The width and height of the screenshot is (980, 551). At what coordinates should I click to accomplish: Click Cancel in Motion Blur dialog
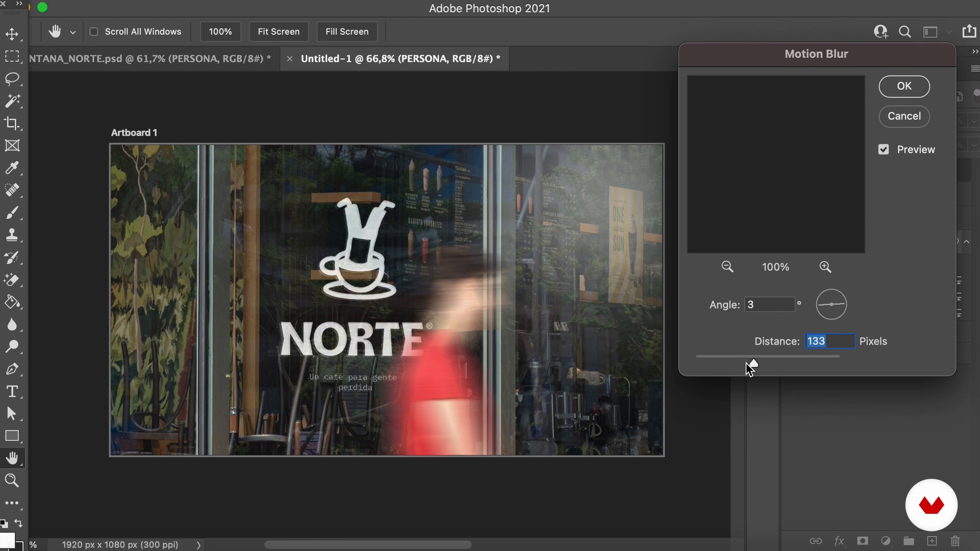(904, 116)
